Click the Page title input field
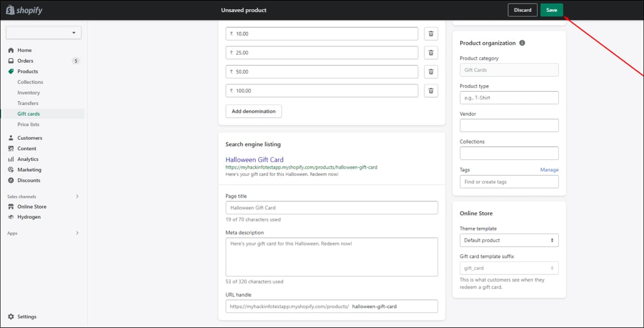644x328 pixels. pyautogui.click(x=332, y=207)
